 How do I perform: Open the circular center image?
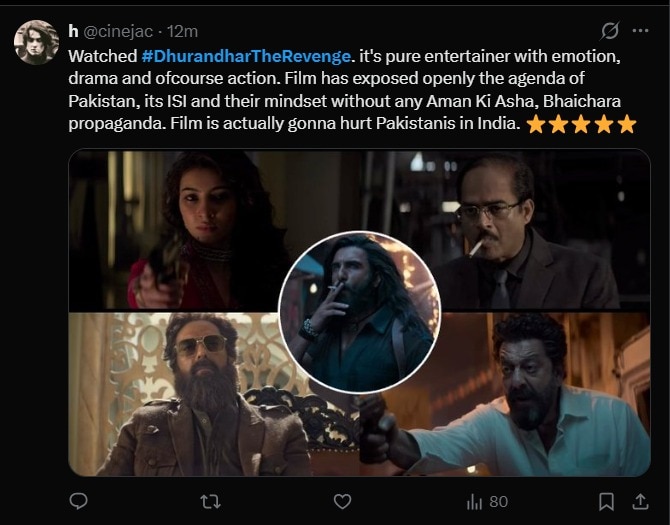pyautogui.click(x=359, y=311)
